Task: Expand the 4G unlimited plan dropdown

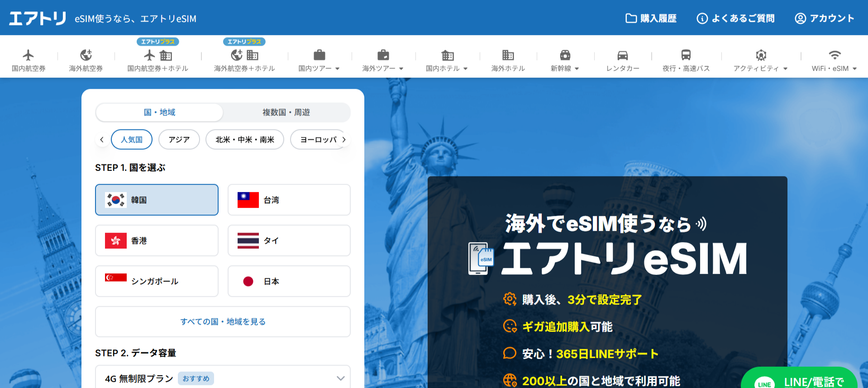Action: [x=340, y=378]
